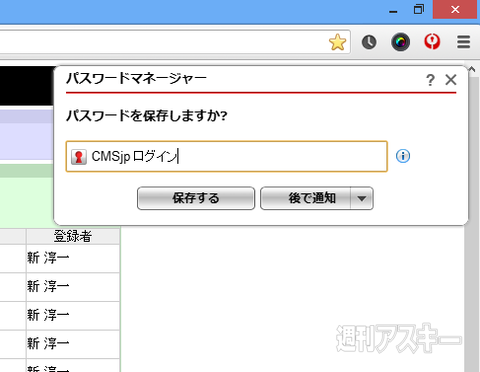Open the browser hamburger menu
This screenshot has width=480, height=372.
[x=463, y=42]
